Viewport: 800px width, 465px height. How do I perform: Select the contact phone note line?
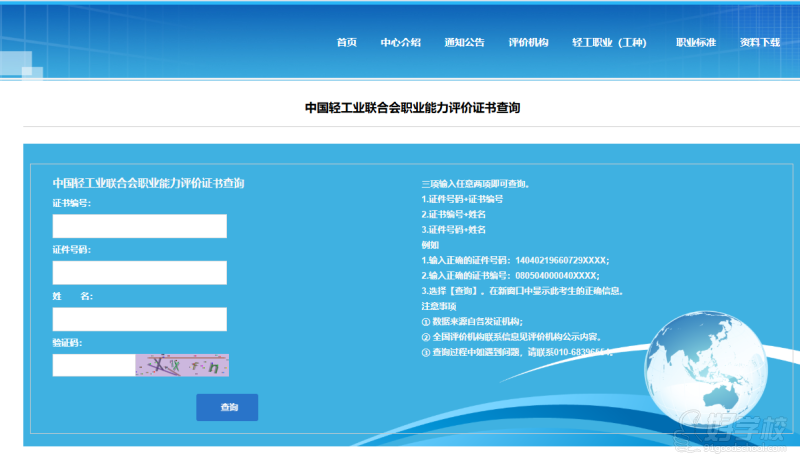517,352
